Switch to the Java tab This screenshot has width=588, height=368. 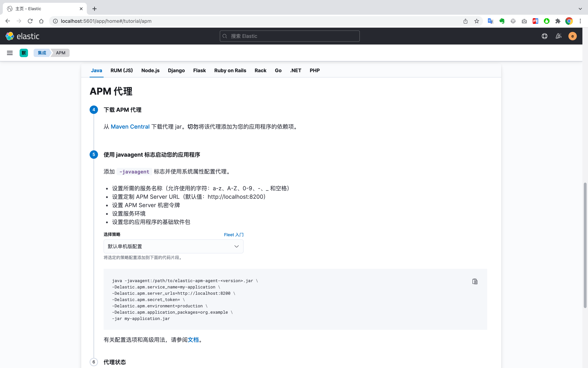[96, 71]
